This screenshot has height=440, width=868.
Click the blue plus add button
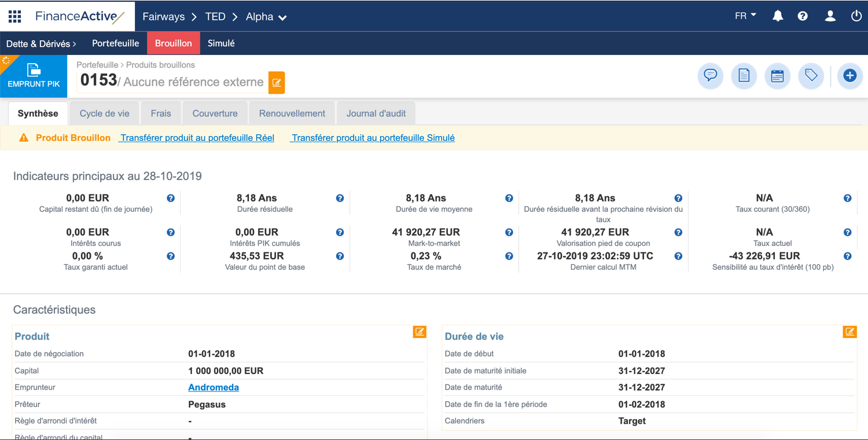(x=849, y=76)
